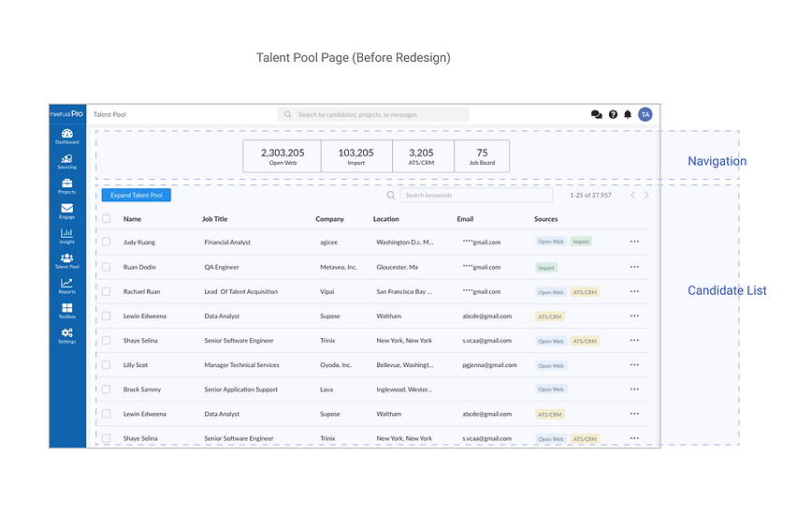Screen dimensions: 812x515
Task: Open the chat messages icon
Action: (597, 114)
